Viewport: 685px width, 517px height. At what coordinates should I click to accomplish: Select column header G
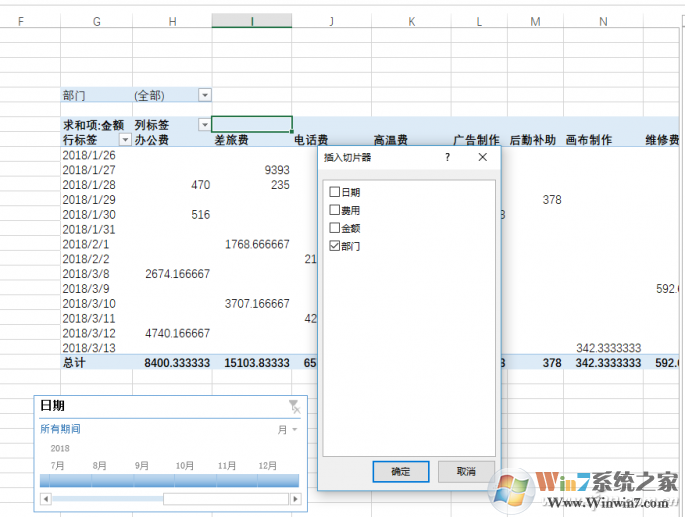(97, 21)
